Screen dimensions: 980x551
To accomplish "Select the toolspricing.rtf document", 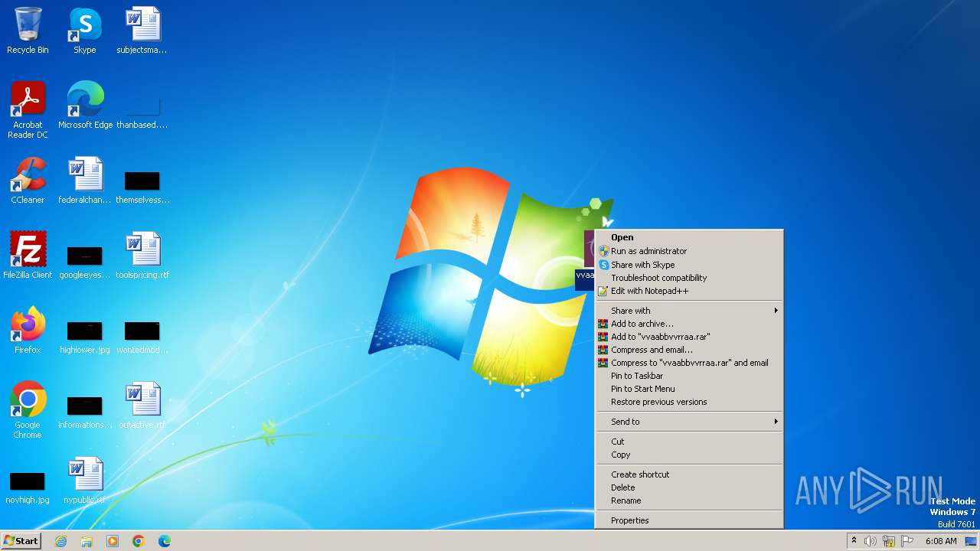I will [142, 256].
